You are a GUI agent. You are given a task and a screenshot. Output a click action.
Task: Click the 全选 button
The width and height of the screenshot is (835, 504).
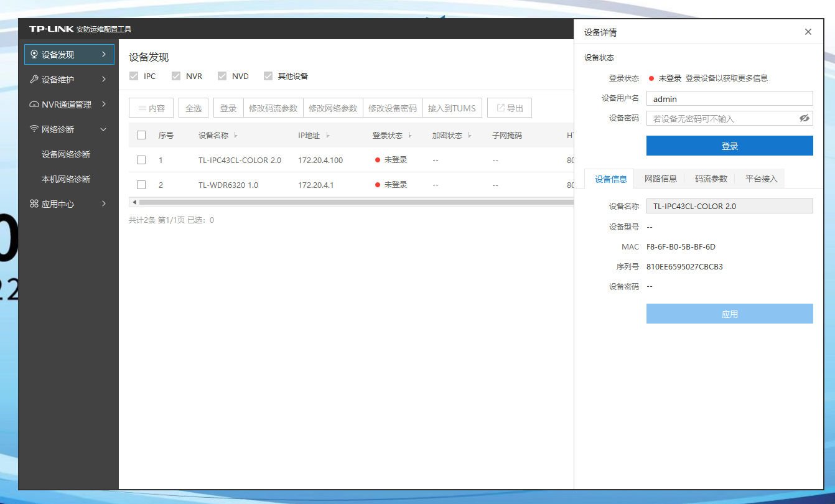tap(194, 108)
